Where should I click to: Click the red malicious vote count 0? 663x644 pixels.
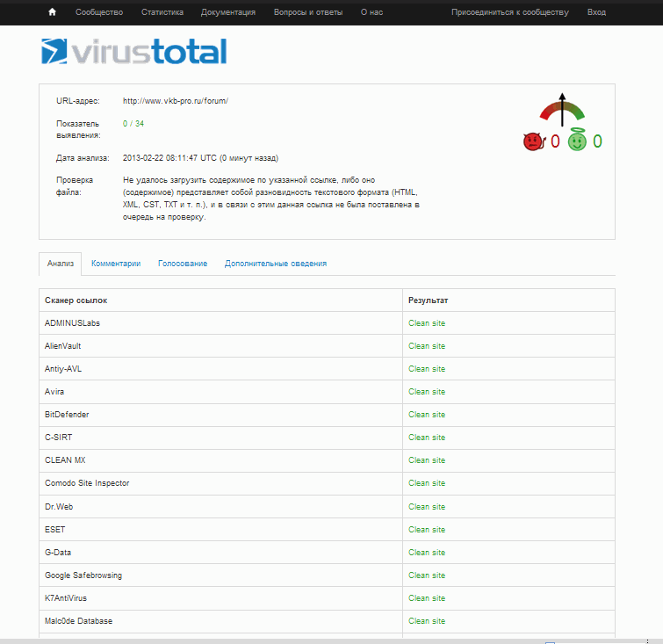[555, 141]
